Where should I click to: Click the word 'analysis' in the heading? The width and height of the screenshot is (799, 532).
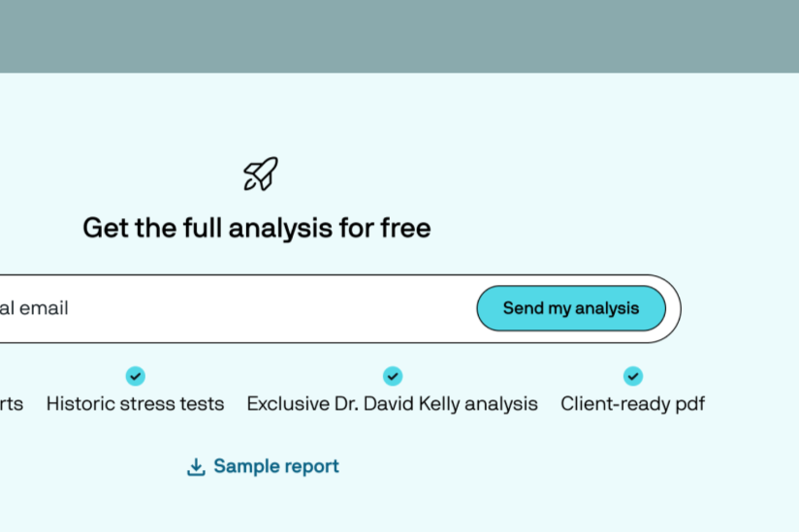(x=281, y=229)
